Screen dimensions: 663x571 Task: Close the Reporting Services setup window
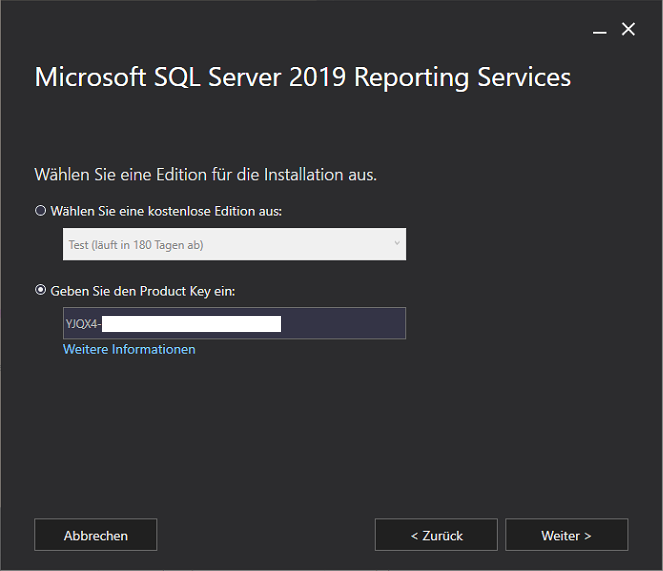tap(628, 30)
